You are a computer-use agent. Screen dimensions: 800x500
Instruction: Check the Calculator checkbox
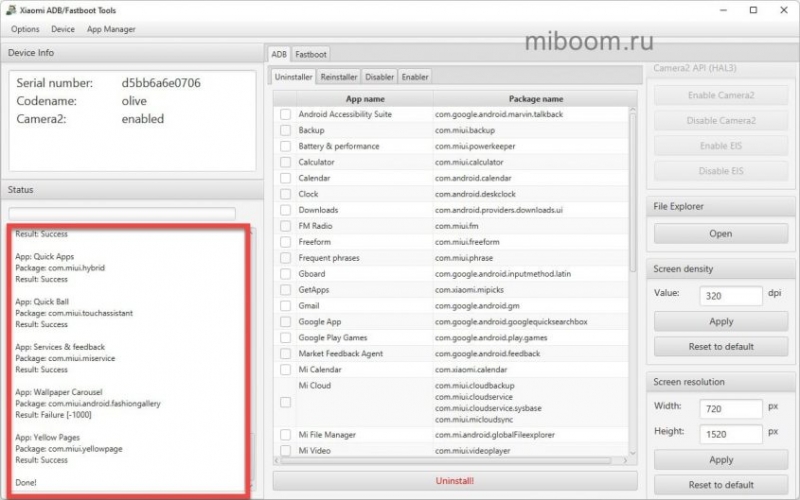(x=286, y=162)
